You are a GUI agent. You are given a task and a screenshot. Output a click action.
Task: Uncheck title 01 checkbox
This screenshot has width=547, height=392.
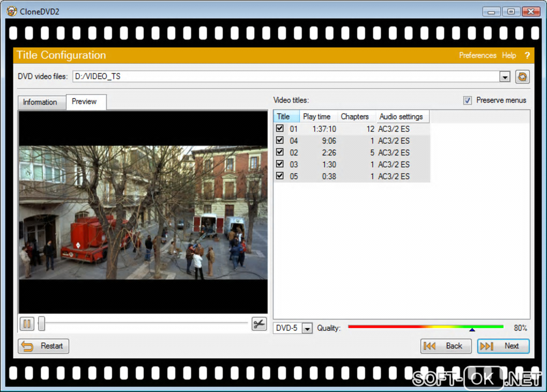tap(280, 128)
